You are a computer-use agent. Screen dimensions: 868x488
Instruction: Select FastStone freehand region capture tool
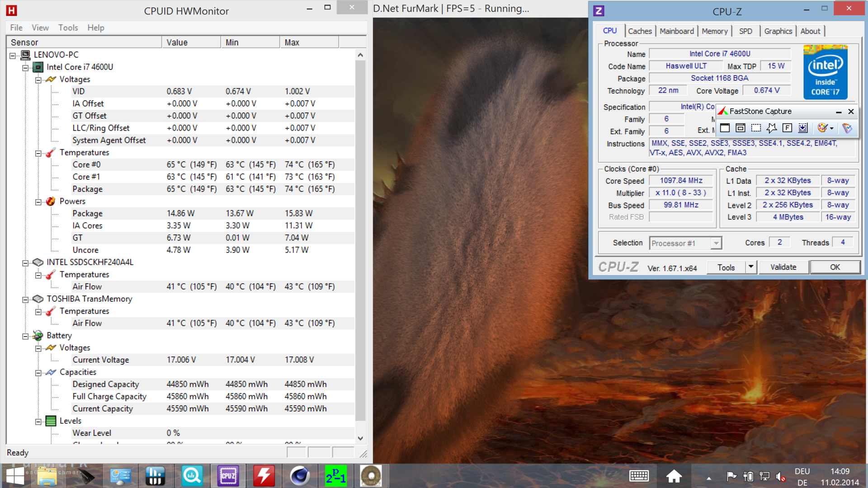click(772, 128)
